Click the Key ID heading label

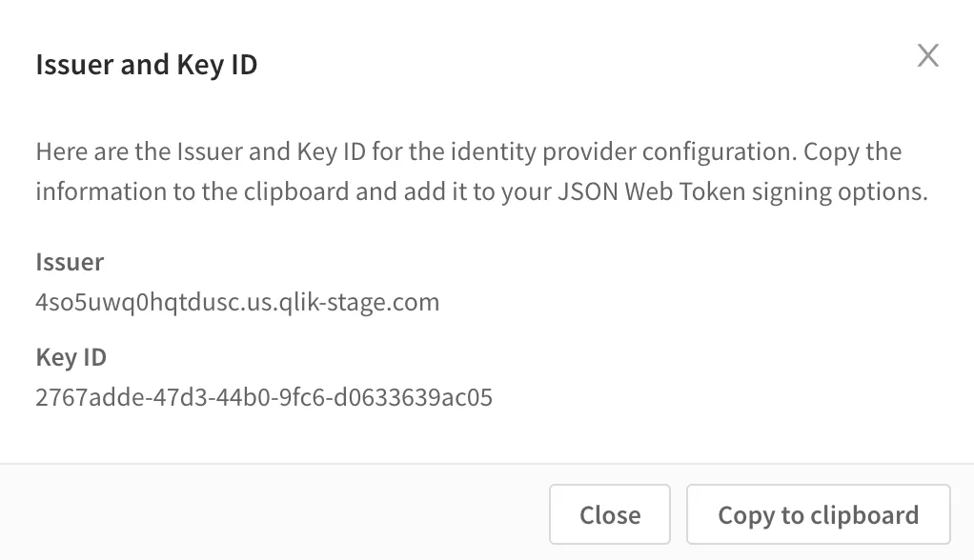coord(71,357)
